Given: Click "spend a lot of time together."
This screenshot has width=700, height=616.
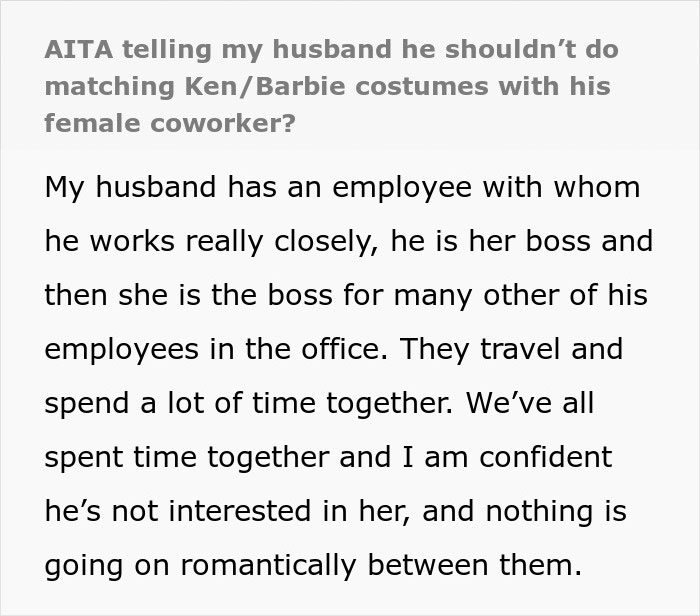Looking at the screenshot, I should click(x=248, y=404).
